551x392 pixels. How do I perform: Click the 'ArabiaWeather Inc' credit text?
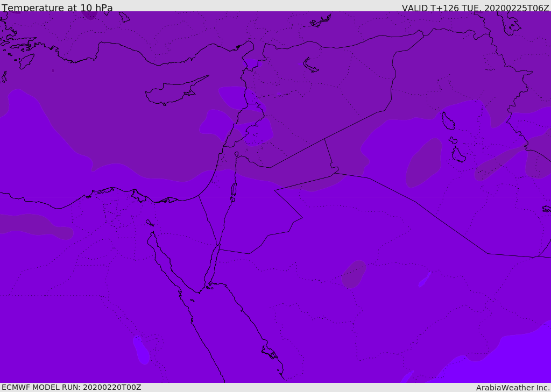point(512,388)
